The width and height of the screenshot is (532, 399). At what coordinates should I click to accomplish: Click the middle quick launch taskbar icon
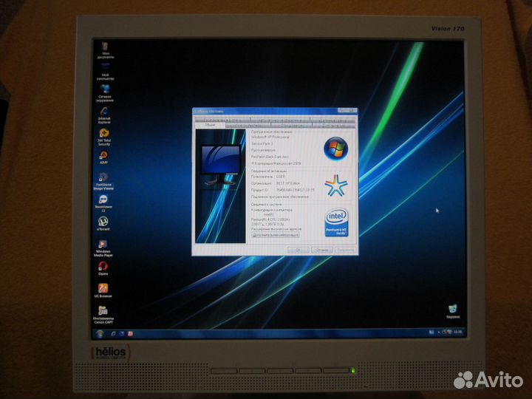[x=122, y=334]
